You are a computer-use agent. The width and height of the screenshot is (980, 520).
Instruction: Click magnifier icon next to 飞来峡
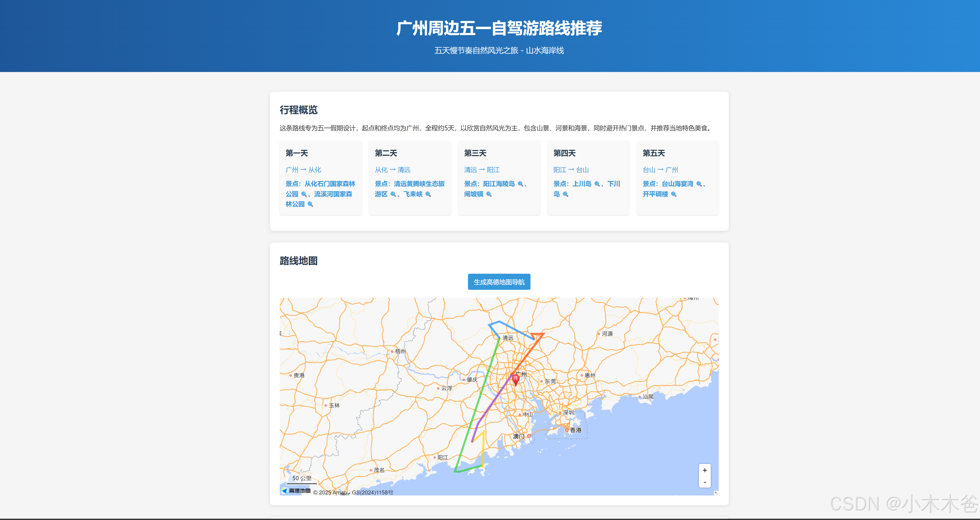pyautogui.click(x=428, y=194)
